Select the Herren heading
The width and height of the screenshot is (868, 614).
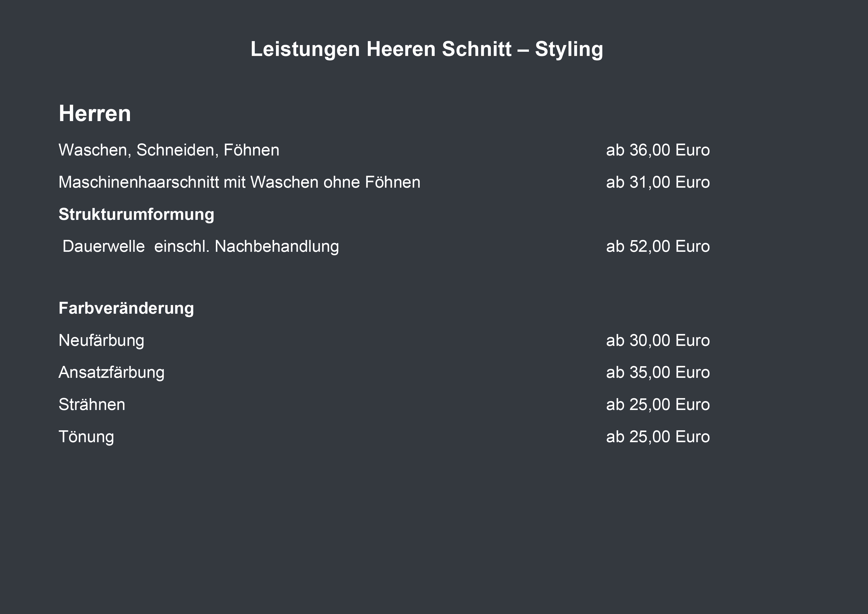click(95, 113)
